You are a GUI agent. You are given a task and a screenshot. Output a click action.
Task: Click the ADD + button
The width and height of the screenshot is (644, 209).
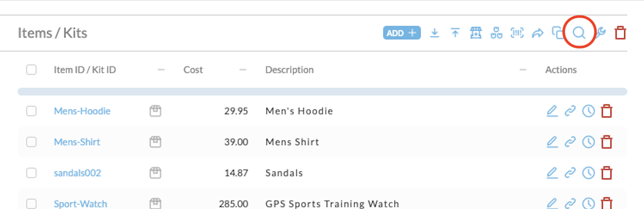click(x=402, y=33)
